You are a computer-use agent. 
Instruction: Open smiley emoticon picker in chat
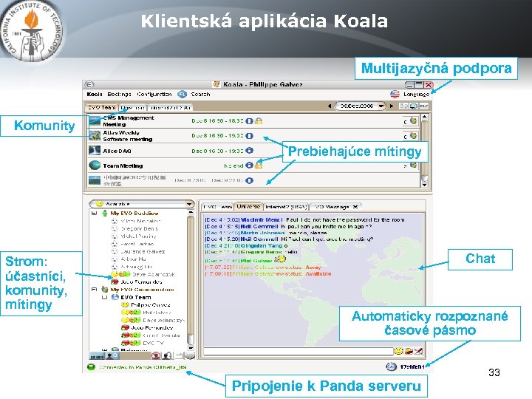pos(398,351)
